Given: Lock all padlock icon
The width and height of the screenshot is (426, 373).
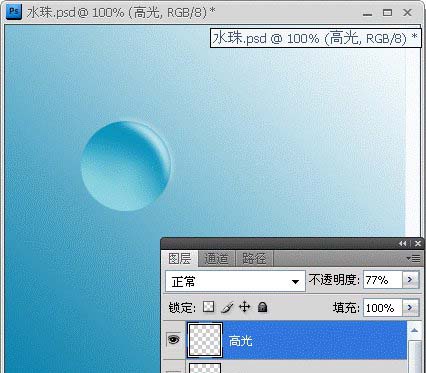Looking at the screenshot, I should tap(263, 307).
